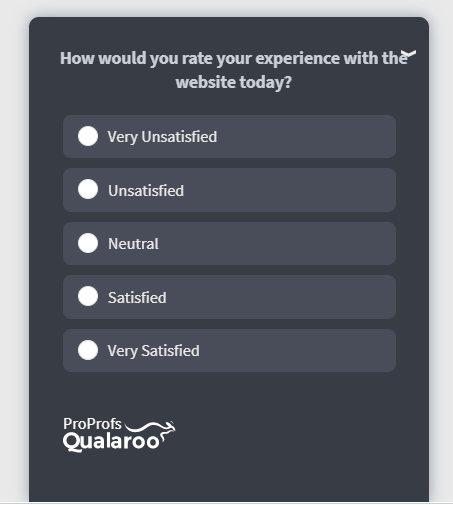Choose the Neutral radio circle
The image size is (453, 505).
[x=88, y=243]
